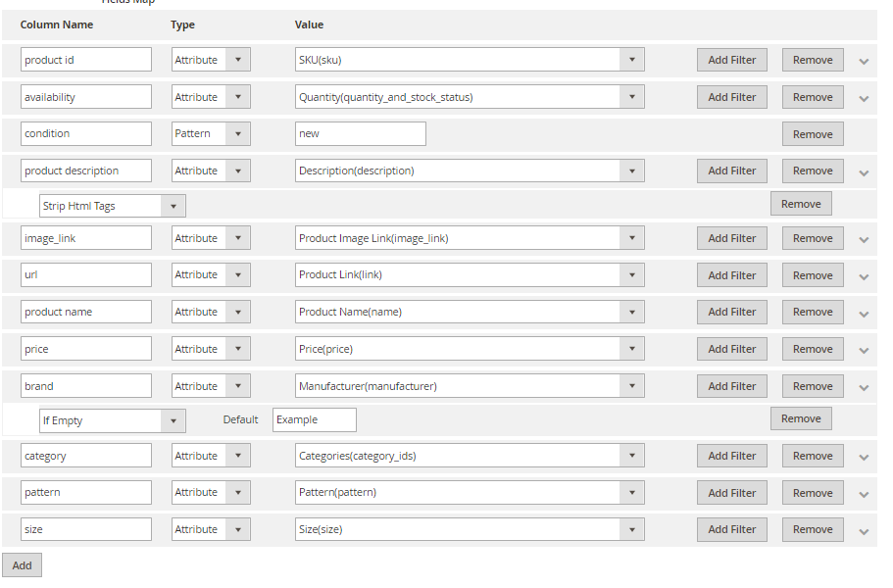The width and height of the screenshot is (893, 588).
Task: Open the Strip Html Tags filter dropdown
Action: 112,206
